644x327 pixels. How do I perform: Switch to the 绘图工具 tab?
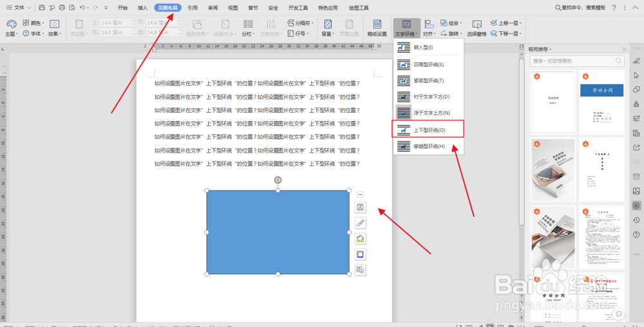point(359,7)
